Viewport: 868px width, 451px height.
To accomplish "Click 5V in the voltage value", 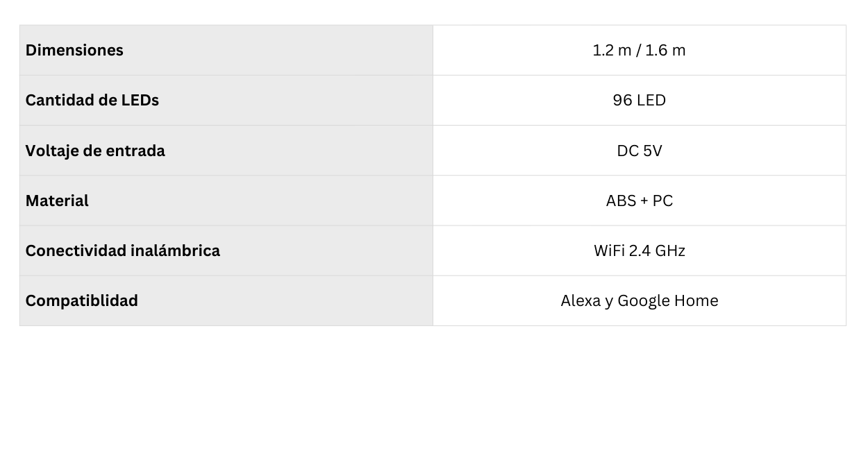I will (x=653, y=151).
